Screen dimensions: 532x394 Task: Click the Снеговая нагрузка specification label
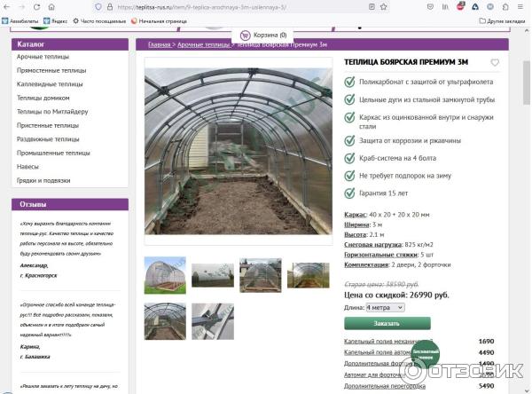pyautogui.click(x=373, y=245)
